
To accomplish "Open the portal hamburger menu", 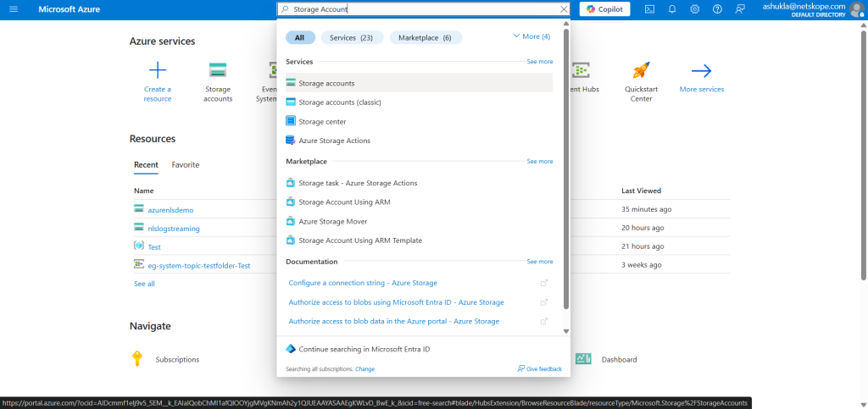I will tap(14, 9).
